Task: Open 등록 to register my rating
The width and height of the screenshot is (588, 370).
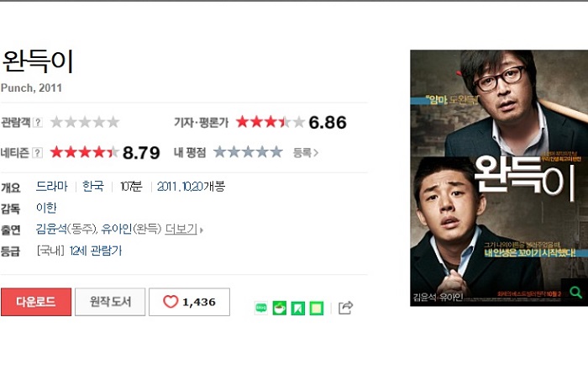Action: click(305, 153)
